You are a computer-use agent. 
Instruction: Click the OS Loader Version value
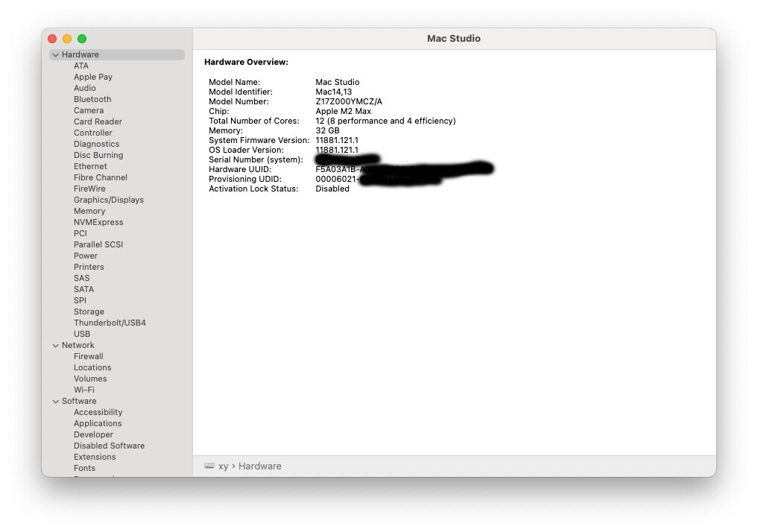point(337,150)
